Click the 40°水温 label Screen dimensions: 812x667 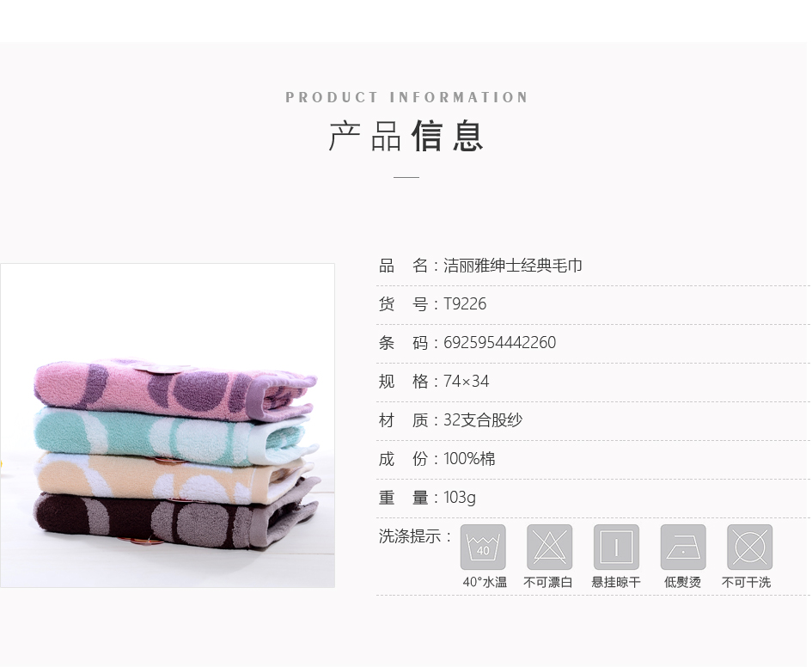pos(485,582)
